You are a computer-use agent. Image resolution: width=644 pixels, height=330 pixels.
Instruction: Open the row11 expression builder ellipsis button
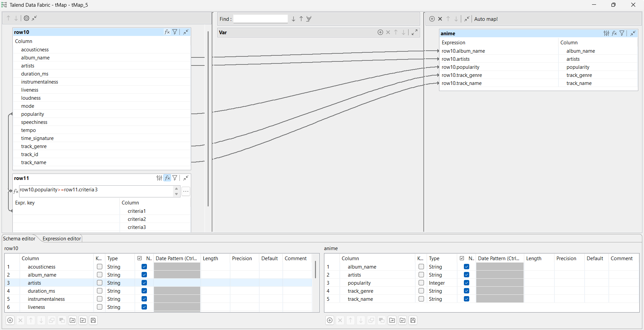click(186, 191)
